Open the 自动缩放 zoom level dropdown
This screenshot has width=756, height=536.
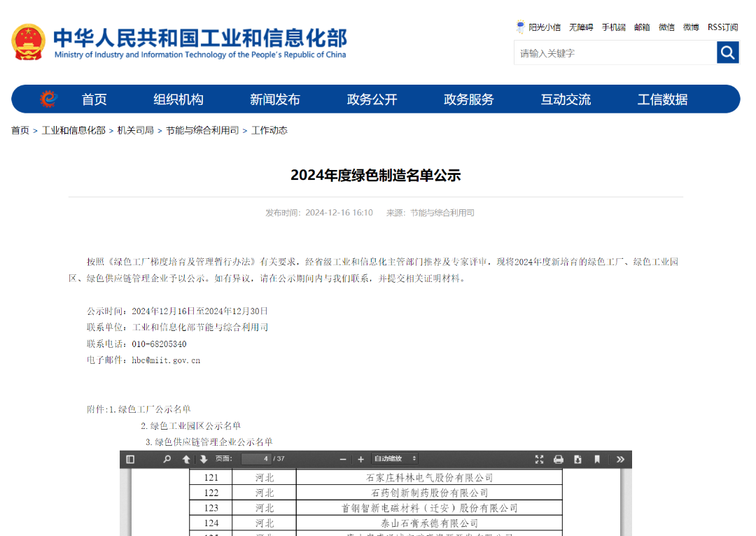[x=395, y=459]
